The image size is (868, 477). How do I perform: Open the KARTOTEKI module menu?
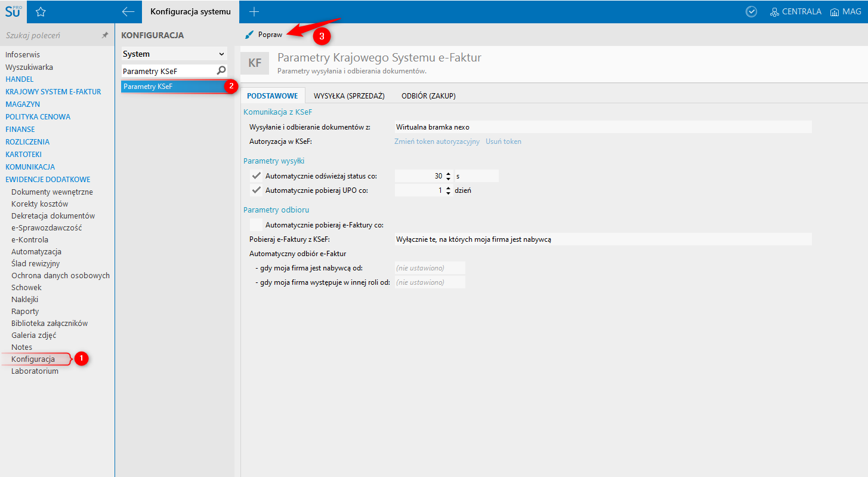coord(23,154)
